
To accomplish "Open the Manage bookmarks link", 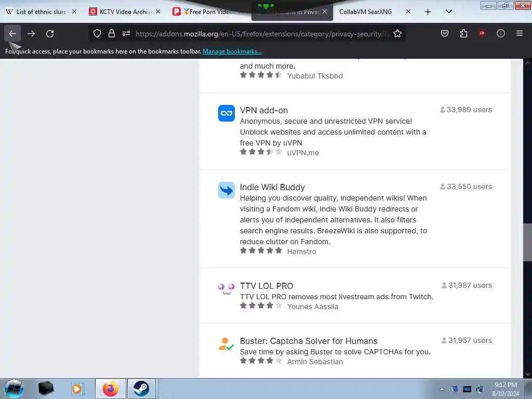I will (x=232, y=51).
